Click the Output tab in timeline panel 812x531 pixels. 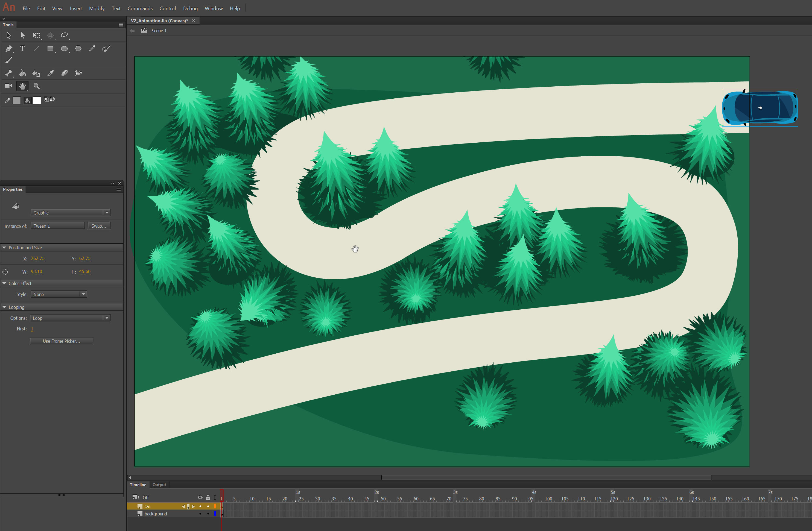pyautogui.click(x=159, y=485)
